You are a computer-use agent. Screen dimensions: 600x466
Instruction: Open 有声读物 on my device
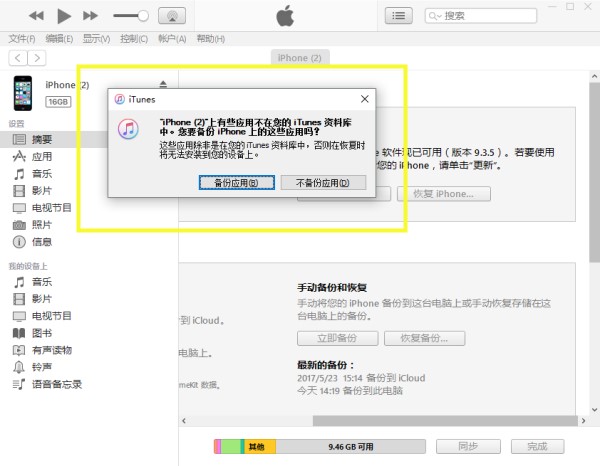(x=51, y=350)
